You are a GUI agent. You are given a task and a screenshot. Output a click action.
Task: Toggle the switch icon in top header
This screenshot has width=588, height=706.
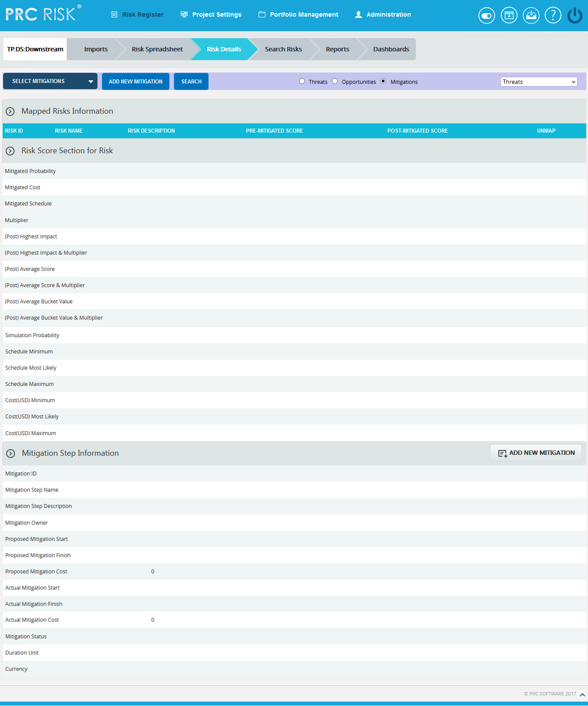[487, 16]
